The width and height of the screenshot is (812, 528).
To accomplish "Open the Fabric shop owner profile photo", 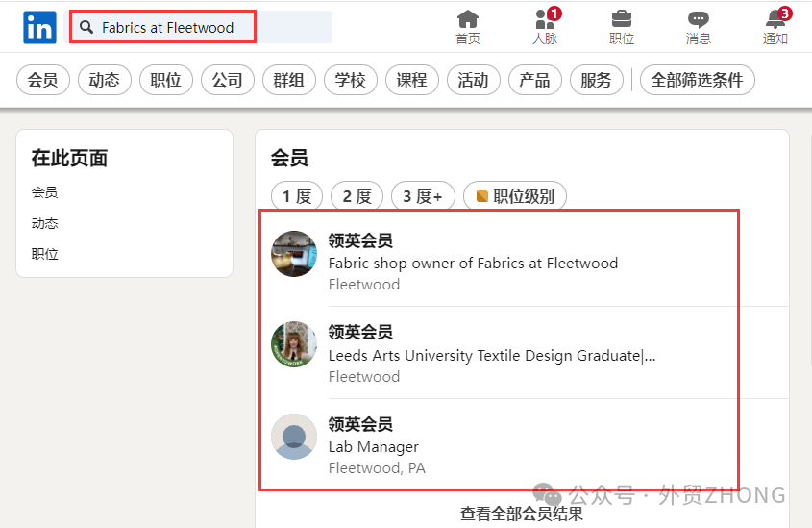I will [294, 254].
